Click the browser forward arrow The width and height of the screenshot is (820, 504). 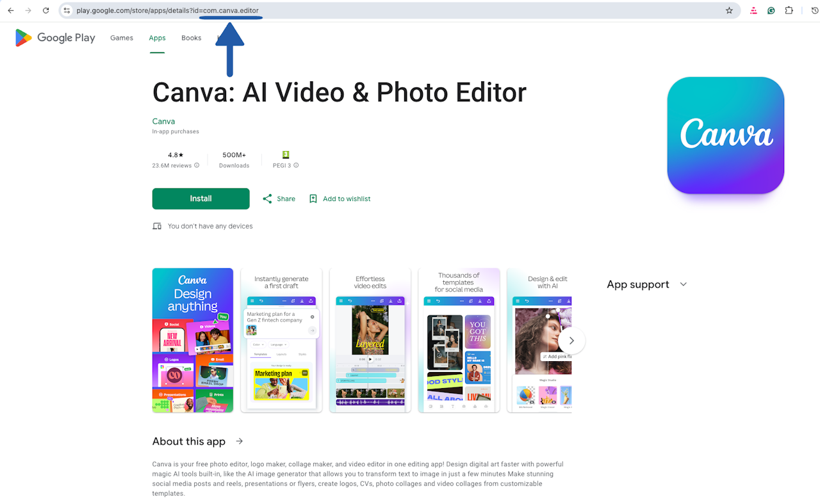click(28, 10)
